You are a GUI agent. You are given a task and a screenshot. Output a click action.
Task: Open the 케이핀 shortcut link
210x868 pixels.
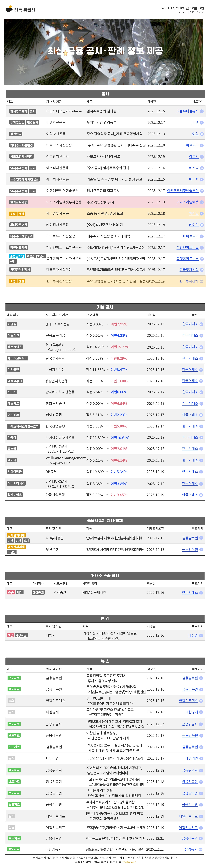pos(193,225)
